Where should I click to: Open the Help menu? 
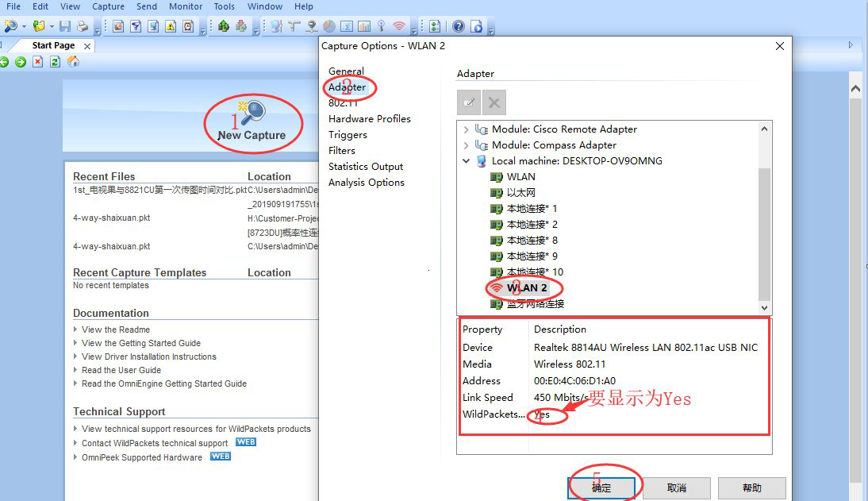pos(303,6)
